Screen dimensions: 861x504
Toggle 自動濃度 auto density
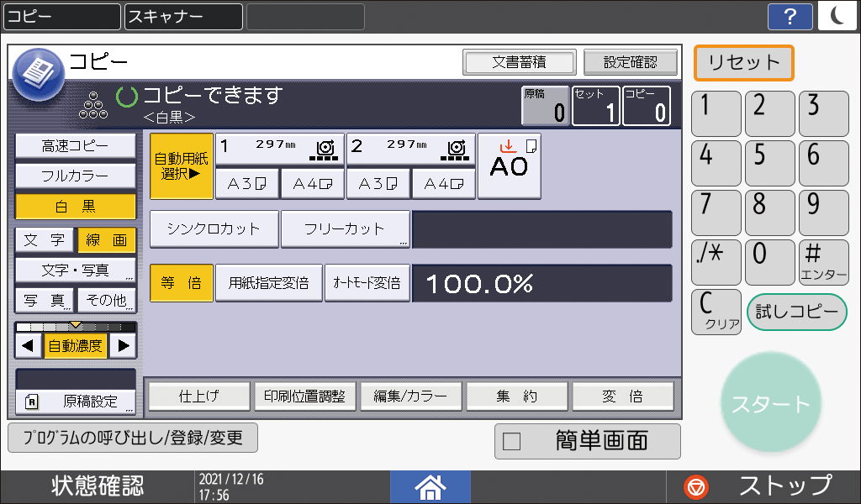point(74,344)
